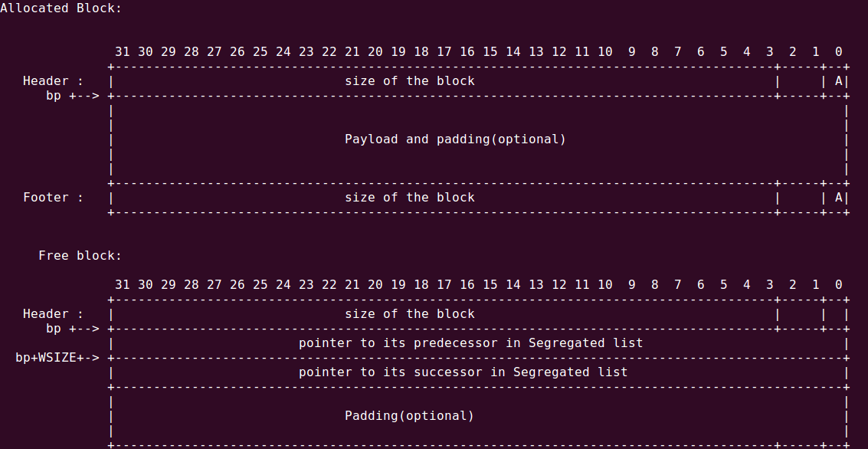Image resolution: width=868 pixels, height=449 pixels.
Task: Click the 'bp +-->' label under free block Header
Action: tap(73, 328)
